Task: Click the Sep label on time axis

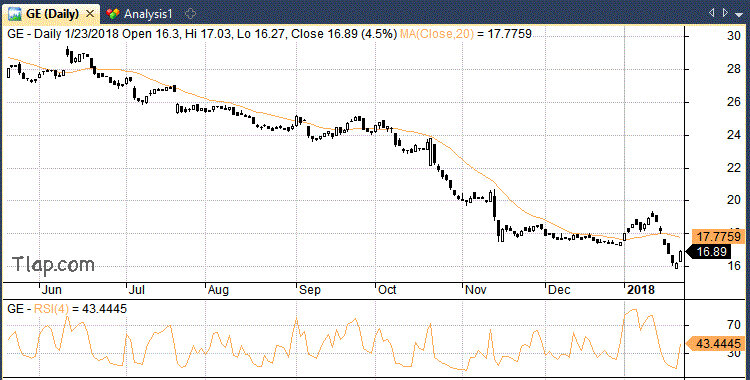Action: (309, 290)
